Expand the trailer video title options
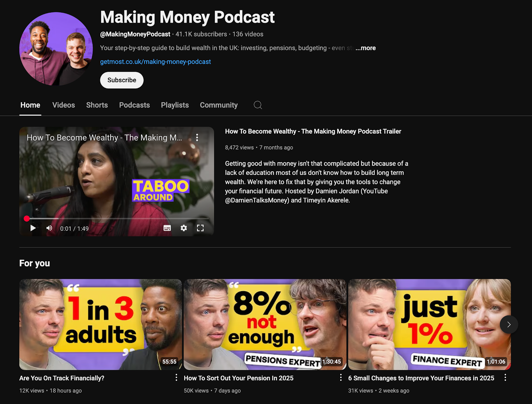This screenshot has width=532, height=404. [x=197, y=137]
